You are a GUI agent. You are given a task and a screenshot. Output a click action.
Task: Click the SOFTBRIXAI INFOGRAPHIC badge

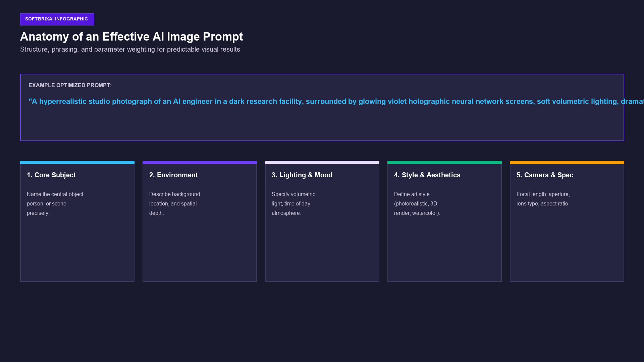pos(57,19)
